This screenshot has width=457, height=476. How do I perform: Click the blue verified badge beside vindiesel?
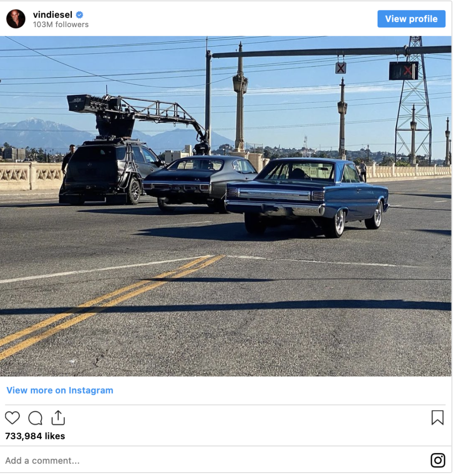[79, 15]
